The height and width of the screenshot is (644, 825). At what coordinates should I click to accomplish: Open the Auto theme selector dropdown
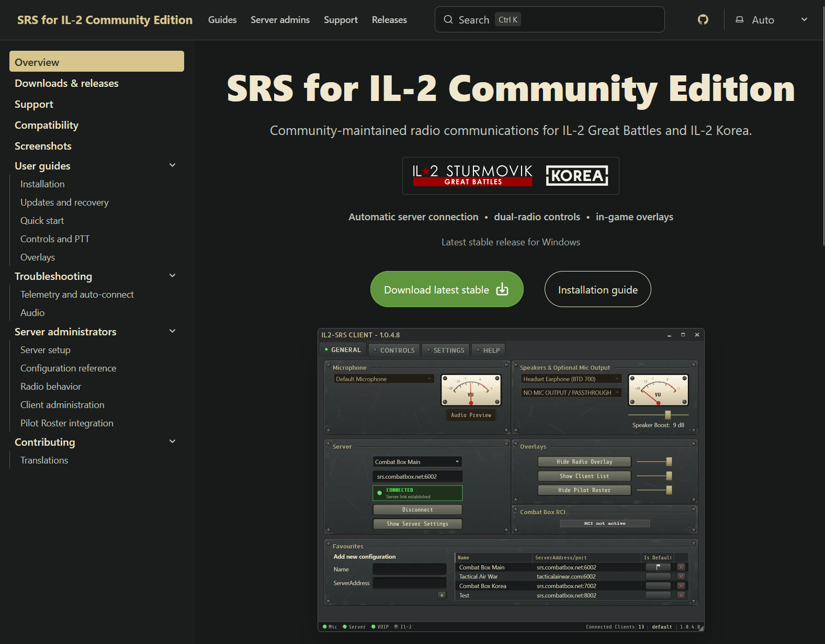(772, 20)
